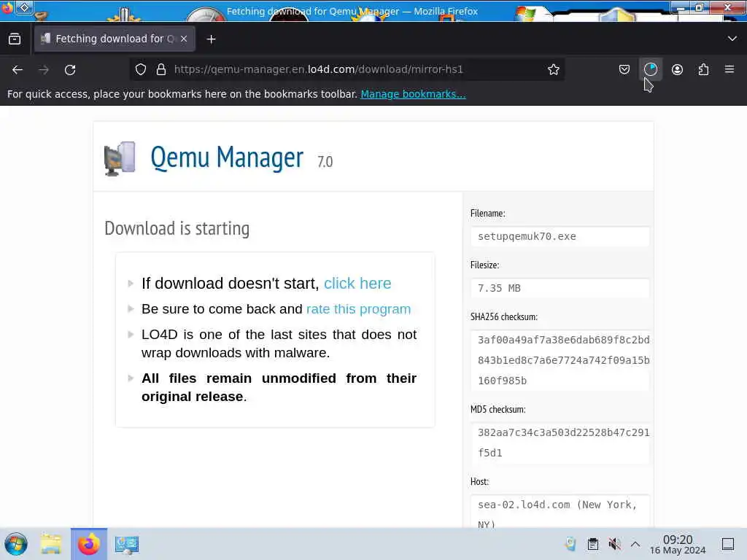Click the forward navigation arrow
747x560 pixels.
click(x=44, y=69)
